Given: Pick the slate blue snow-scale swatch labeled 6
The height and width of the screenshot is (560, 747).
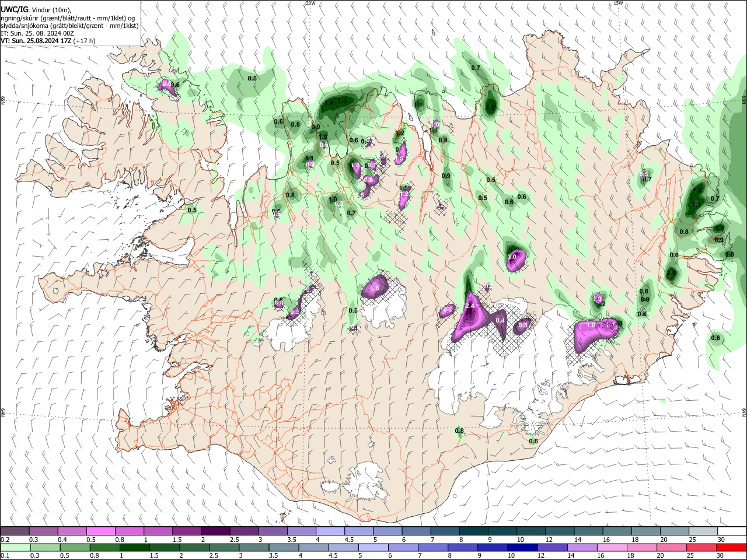Looking at the screenshot, I should pyautogui.click(x=416, y=531).
